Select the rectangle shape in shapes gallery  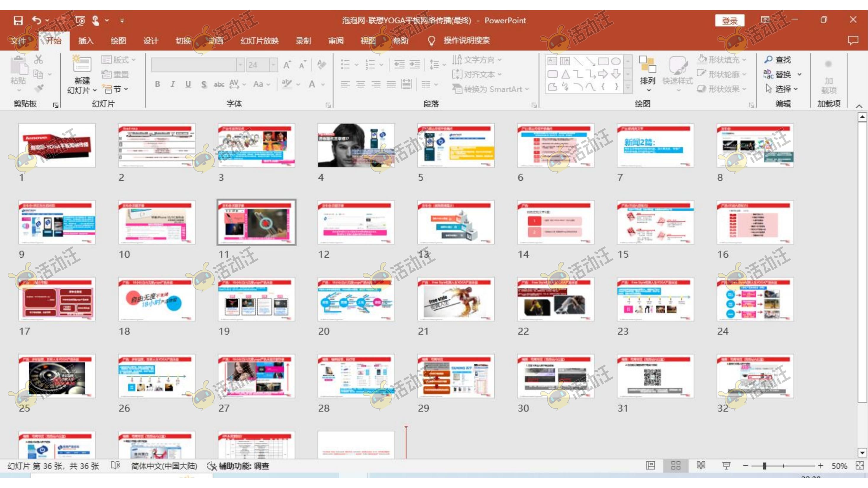click(603, 61)
